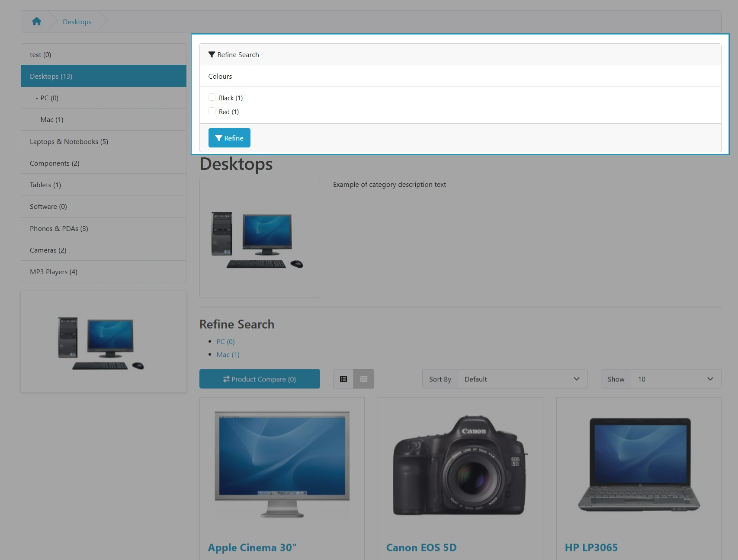
Task: Open the HP LP3065 product title
Action: tap(591, 547)
